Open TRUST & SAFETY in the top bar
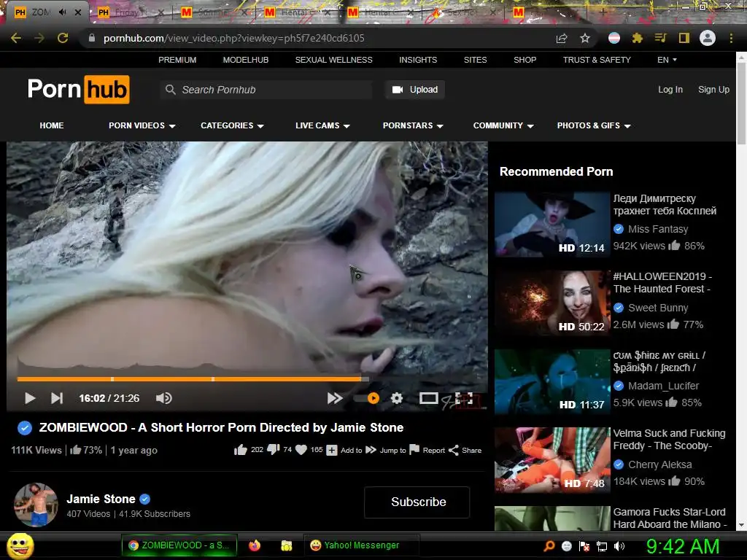Image resolution: width=747 pixels, height=560 pixels. [597, 60]
